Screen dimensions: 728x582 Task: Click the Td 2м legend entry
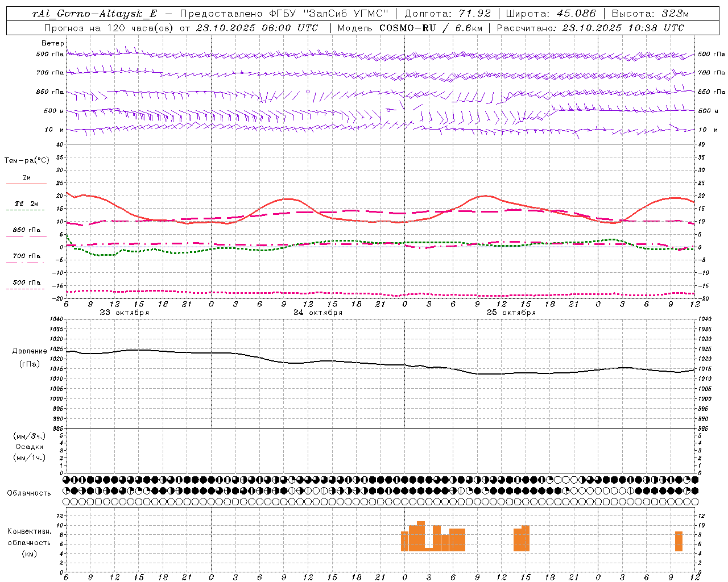26,203
